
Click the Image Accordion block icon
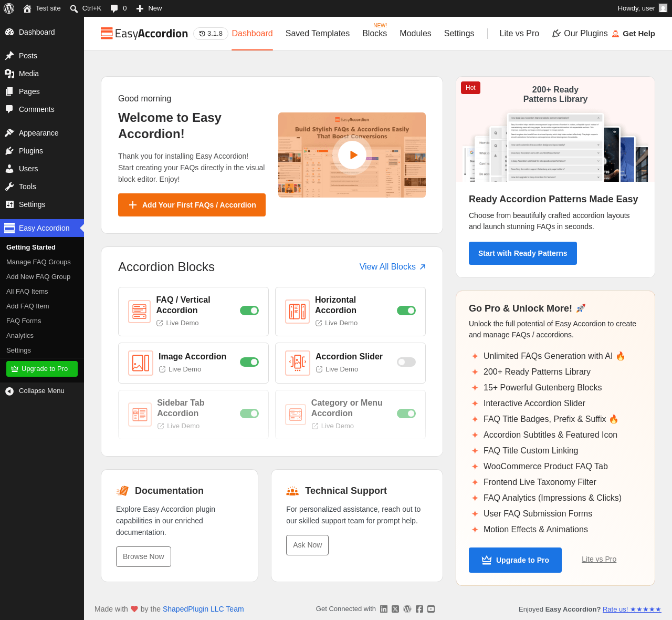click(141, 363)
